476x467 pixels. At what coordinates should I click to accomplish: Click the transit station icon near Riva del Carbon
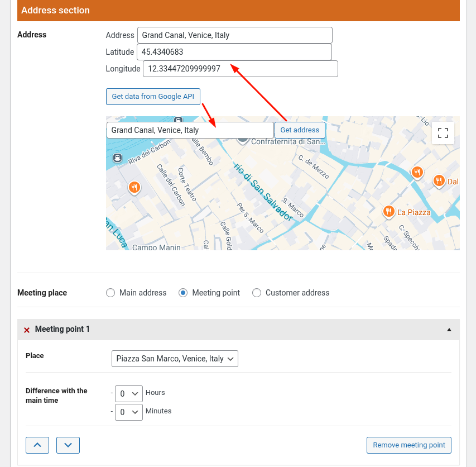pyautogui.click(x=117, y=158)
